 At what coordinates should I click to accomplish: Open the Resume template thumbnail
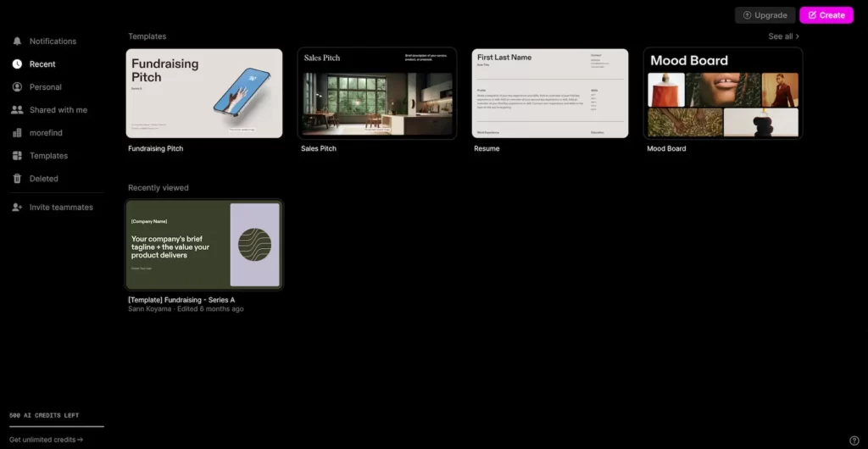(x=549, y=93)
